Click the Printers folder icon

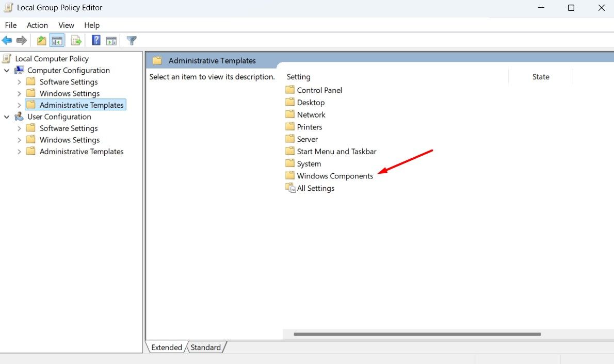(x=290, y=126)
